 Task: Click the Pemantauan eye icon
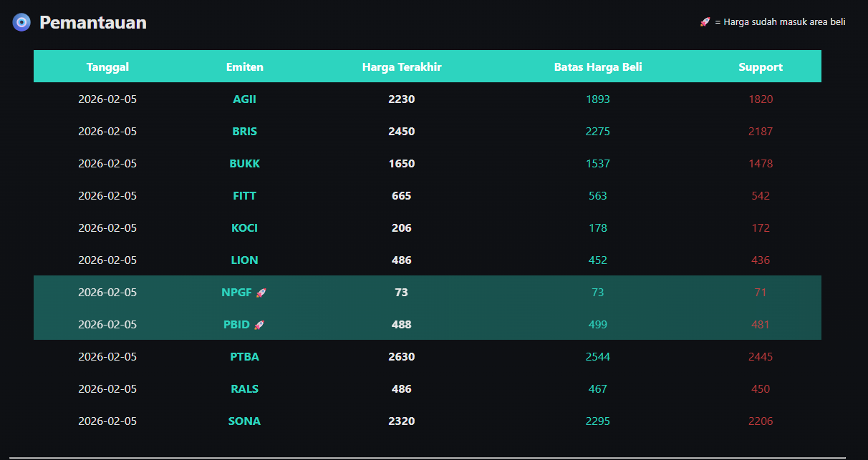[22, 22]
